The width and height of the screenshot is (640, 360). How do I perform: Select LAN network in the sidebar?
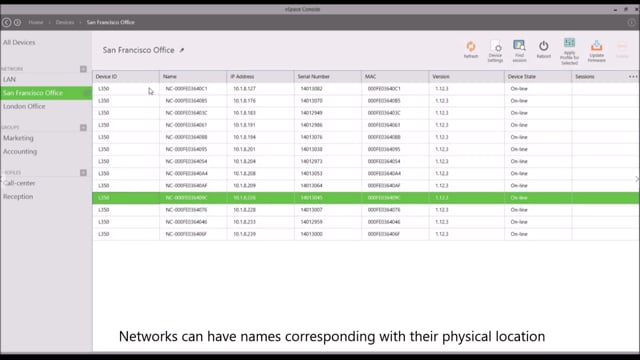click(9, 80)
